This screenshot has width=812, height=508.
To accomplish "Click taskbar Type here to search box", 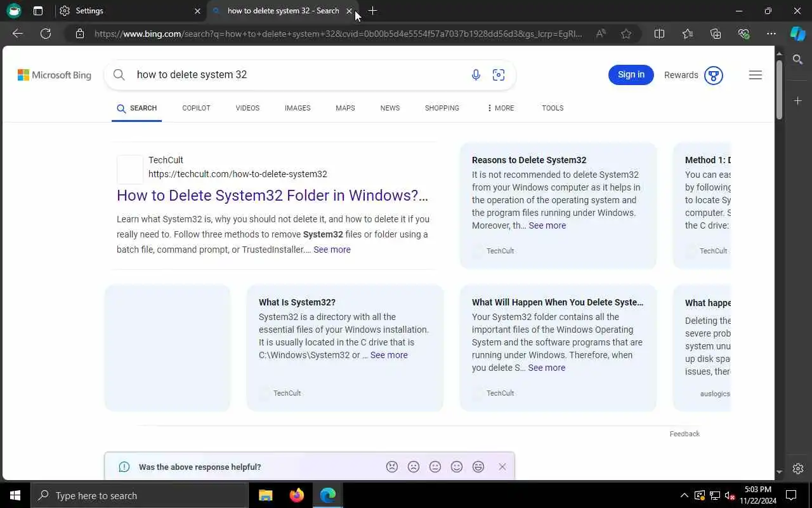I will pos(140,495).
